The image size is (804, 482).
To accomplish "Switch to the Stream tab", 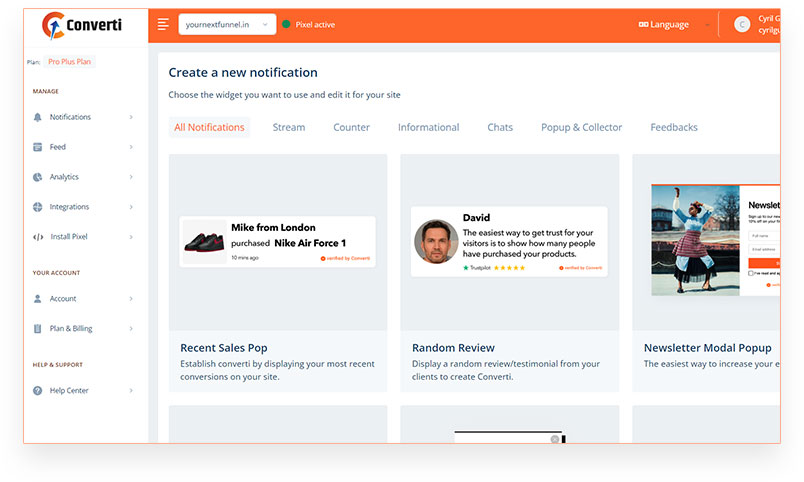I will [x=289, y=127].
